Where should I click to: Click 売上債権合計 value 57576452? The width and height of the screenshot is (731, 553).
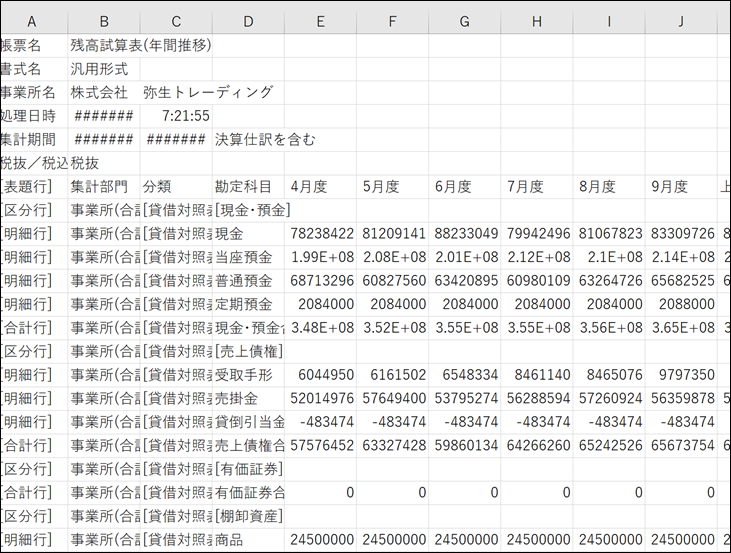(320, 445)
